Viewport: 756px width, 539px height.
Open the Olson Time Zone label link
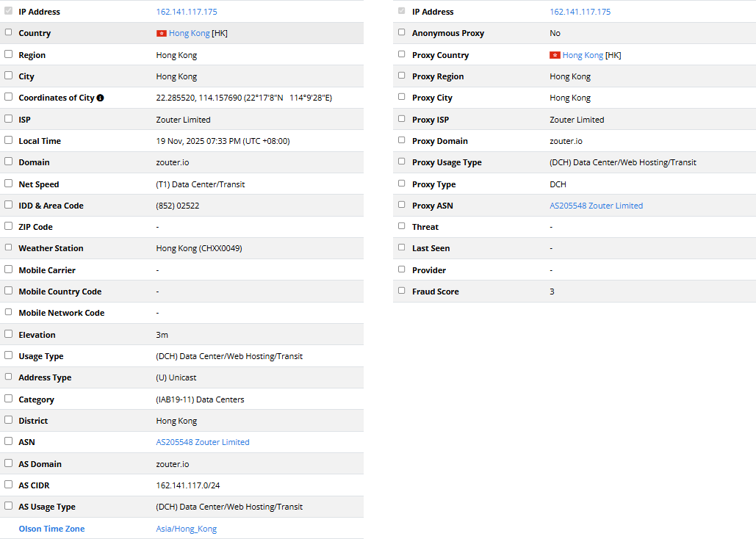[51, 529]
